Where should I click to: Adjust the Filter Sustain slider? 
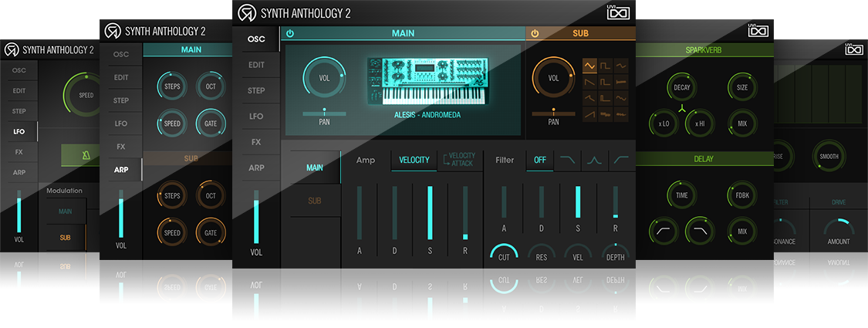pyautogui.click(x=578, y=202)
